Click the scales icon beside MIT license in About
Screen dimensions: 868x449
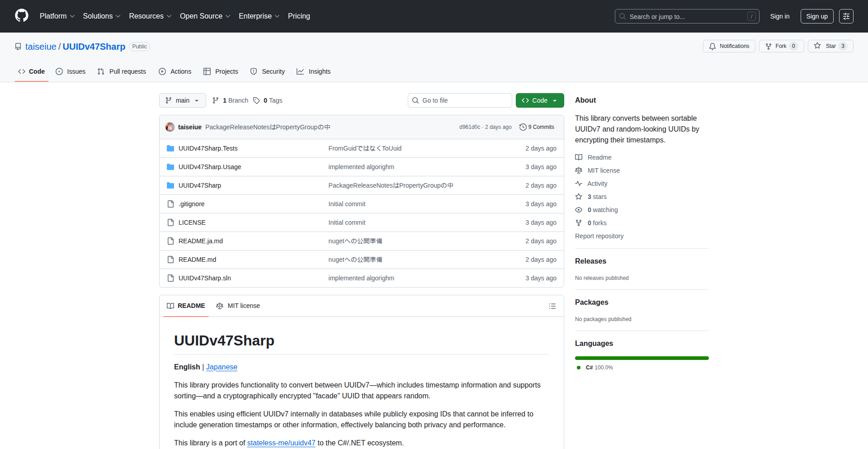[579, 170]
